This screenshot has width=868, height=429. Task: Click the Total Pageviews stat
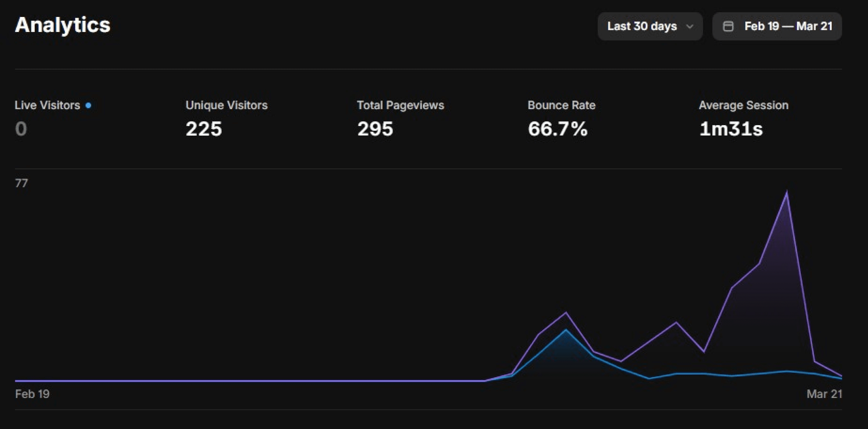pos(400,105)
